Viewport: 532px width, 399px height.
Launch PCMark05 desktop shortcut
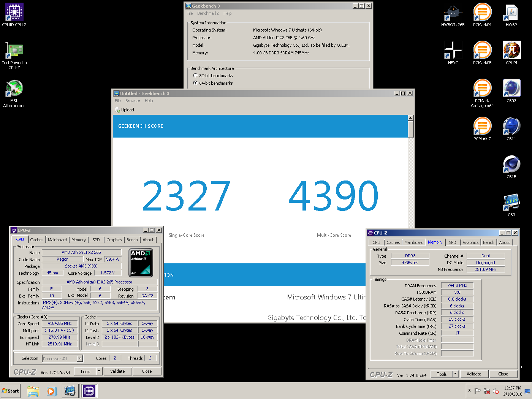(482, 52)
